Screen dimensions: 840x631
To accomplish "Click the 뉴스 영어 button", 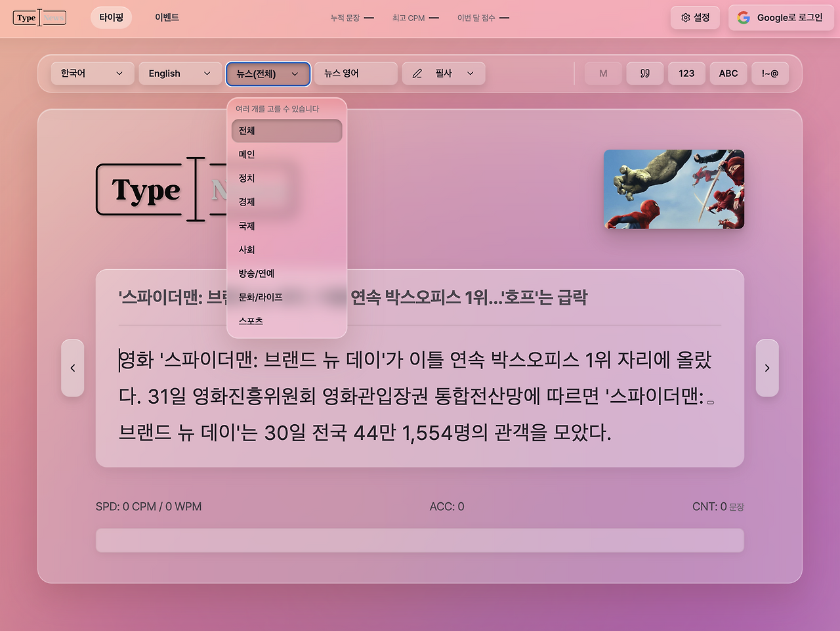I will pos(356,74).
